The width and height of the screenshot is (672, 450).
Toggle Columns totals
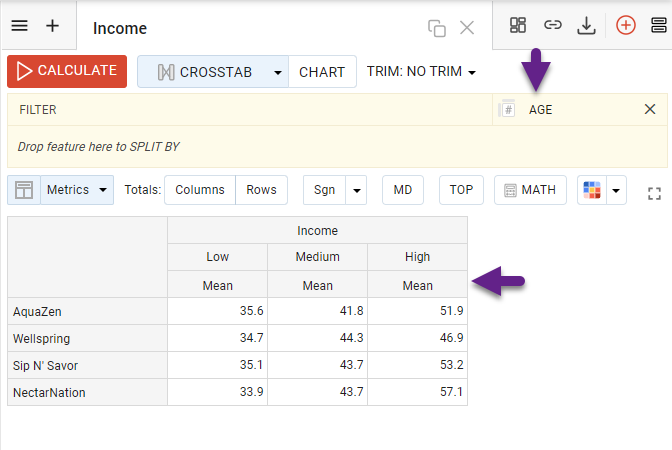click(x=200, y=190)
